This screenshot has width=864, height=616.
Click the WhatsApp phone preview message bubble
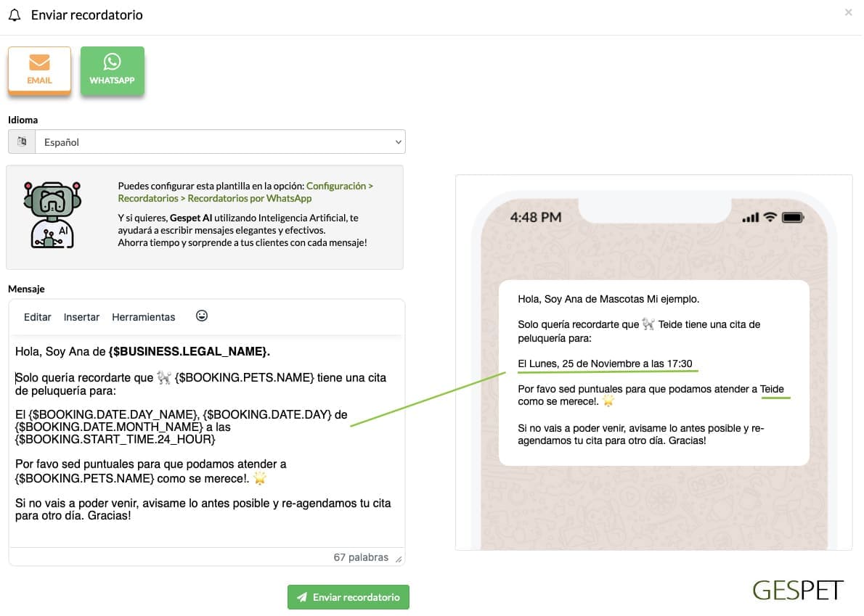tap(654, 373)
